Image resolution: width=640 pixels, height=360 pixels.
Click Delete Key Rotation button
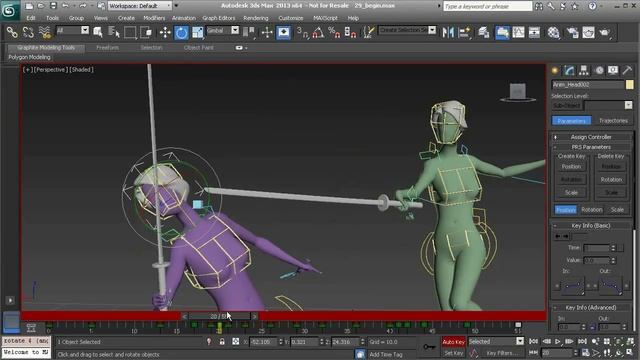pos(611,180)
